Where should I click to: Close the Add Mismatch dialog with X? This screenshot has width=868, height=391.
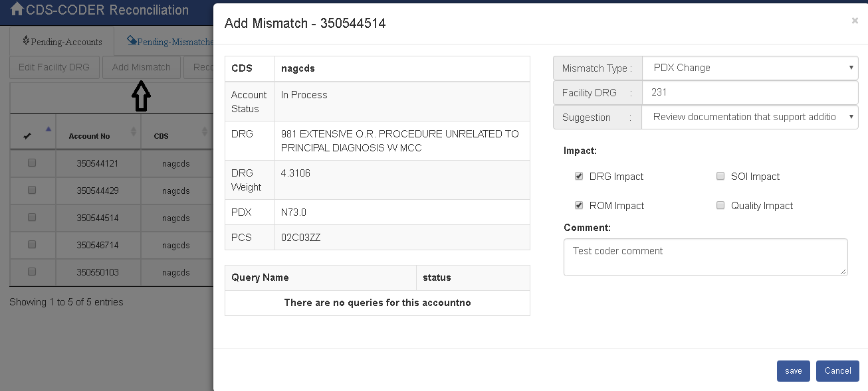(x=855, y=21)
